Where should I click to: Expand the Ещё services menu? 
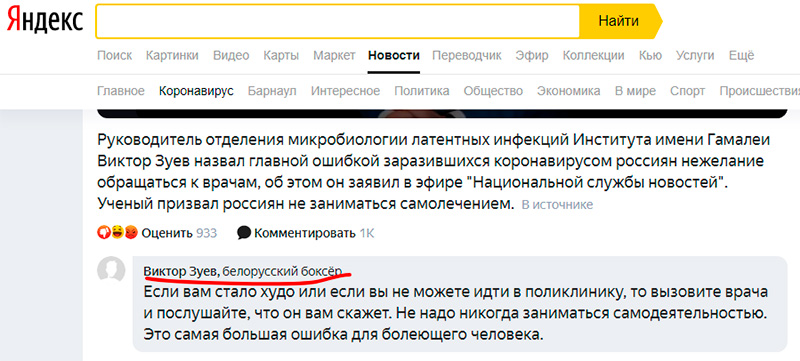tap(741, 56)
